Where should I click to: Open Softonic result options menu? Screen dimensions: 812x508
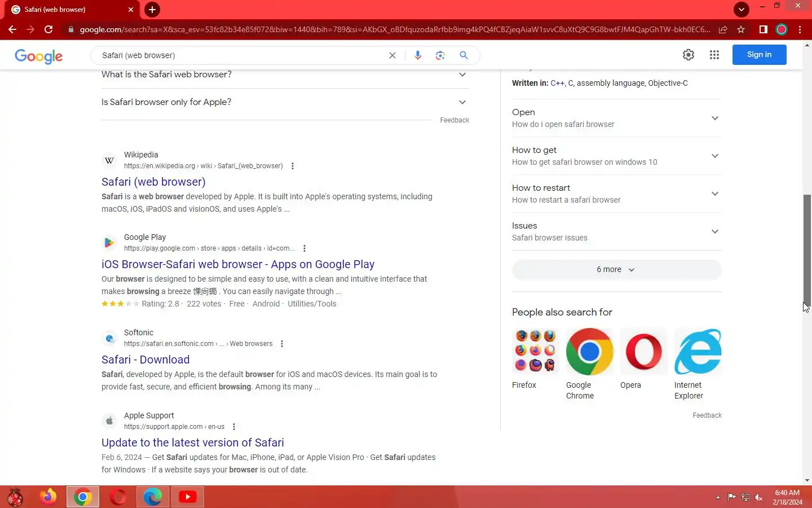(x=282, y=344)
